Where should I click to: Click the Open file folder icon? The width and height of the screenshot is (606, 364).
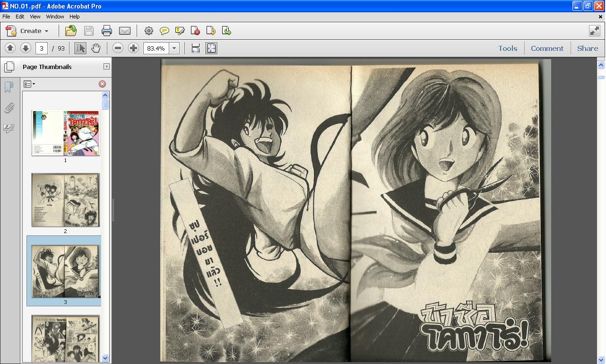coord(71,31)
